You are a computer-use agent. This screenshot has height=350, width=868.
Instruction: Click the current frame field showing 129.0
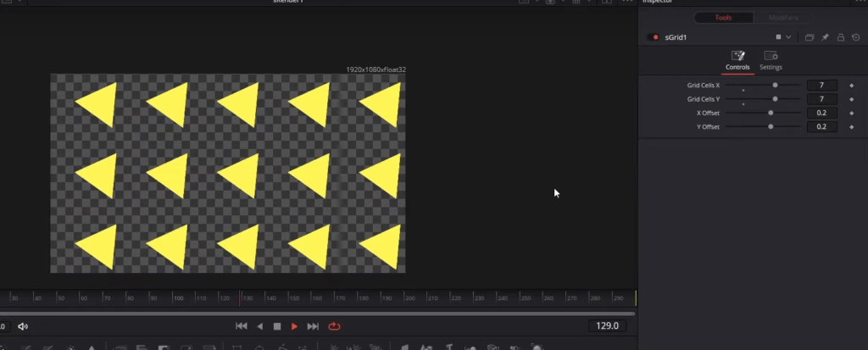tap(607, 325)
